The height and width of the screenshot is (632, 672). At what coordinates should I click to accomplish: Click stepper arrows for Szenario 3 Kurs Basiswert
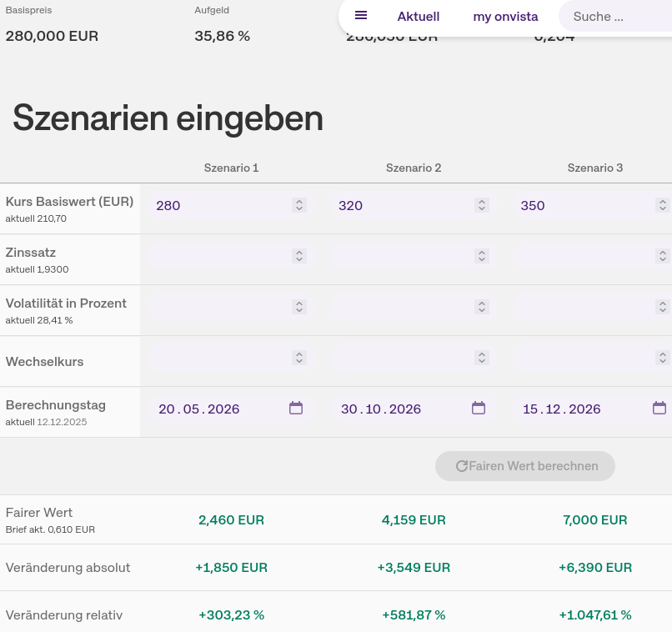click(x=663, y=205)
